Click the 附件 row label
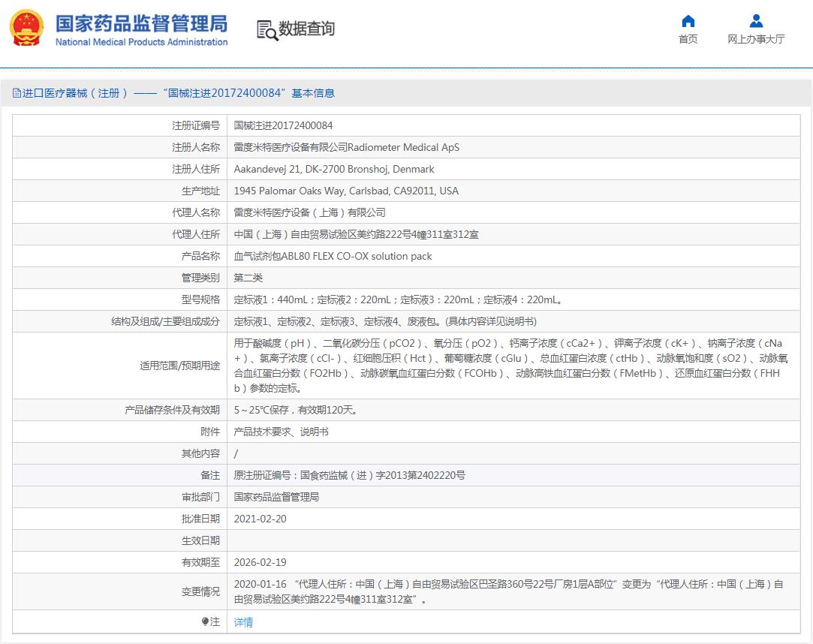 coord(210,432)
